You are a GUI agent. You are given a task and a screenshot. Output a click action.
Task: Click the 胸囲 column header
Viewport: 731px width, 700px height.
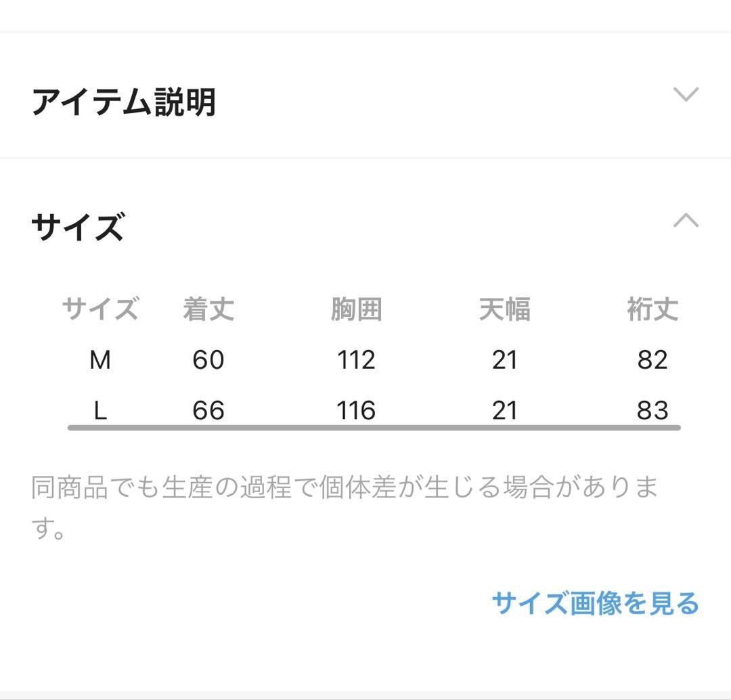pos(357,309)
